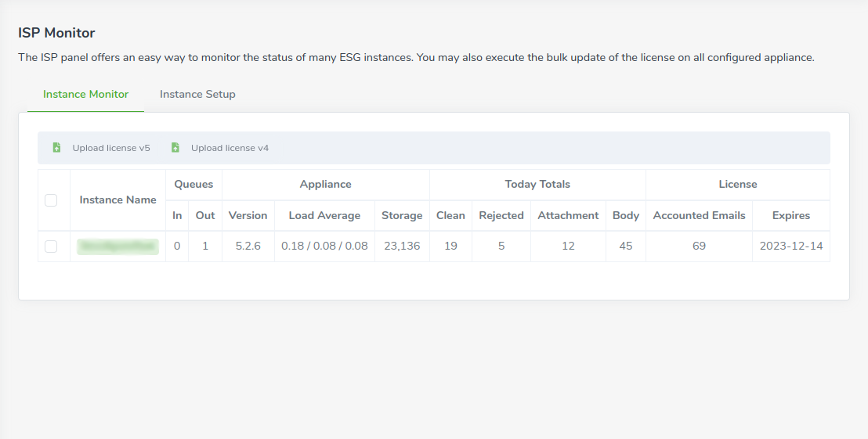Viewport: 868px width, 439px height.
Task: Click load average 0.18 / 0.08 / 0.08
Action: 324,246
